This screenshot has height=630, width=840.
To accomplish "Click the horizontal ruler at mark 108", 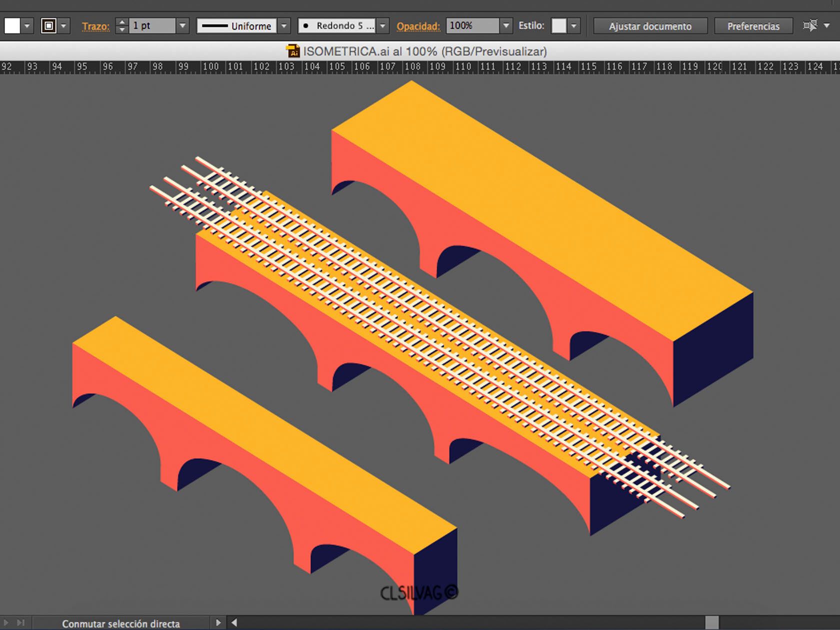I will [412, 67].
